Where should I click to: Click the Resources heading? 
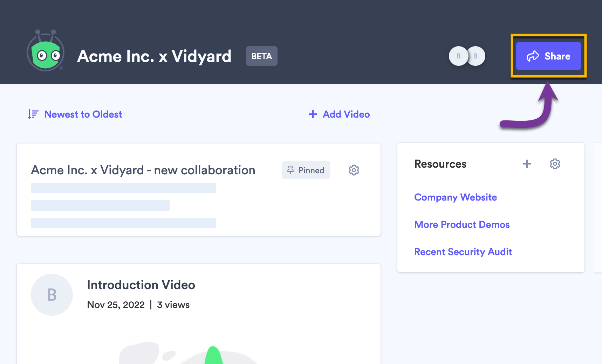(440, 164)
